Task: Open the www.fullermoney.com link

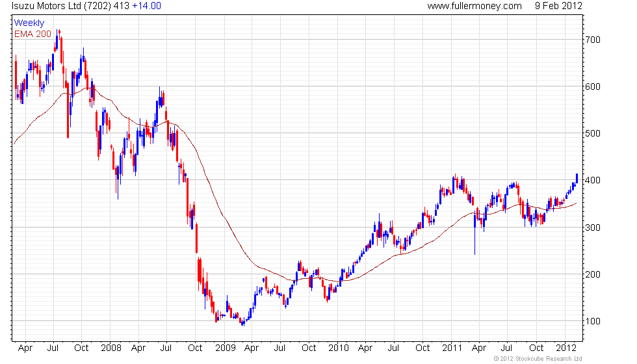Action: coord(474,6)
